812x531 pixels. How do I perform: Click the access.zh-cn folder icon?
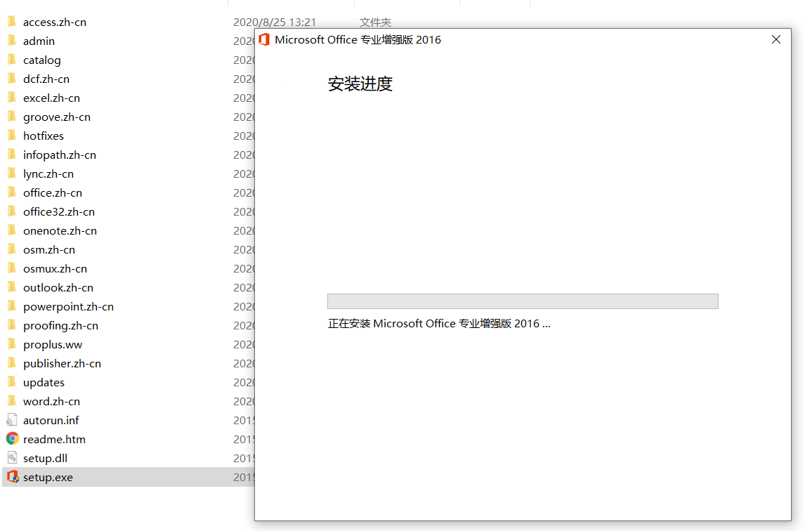click(x=12, y=22)
